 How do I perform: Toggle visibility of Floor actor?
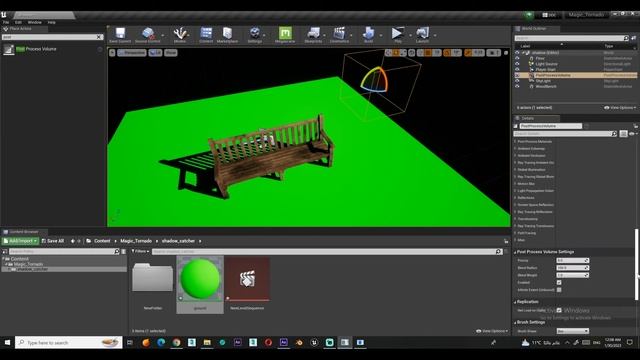pyautogui.click(x=517, y=58)
